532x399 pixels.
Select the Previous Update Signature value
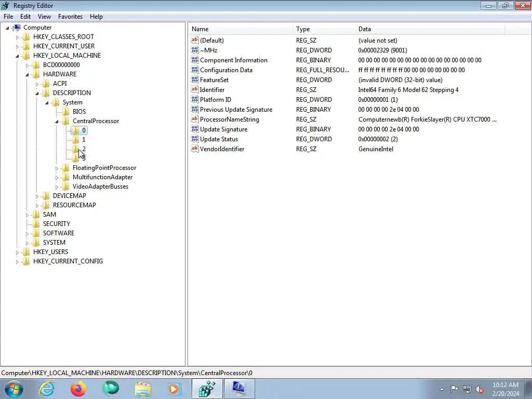point(236,109)
